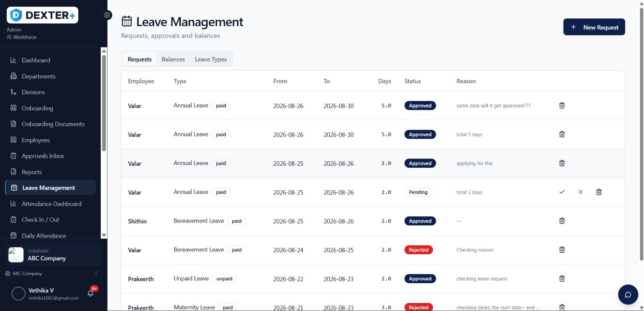Switch to the Requests tab
The height and width of the screenshot is (311, 644).
pyautogui.click(x=140, y=59)
